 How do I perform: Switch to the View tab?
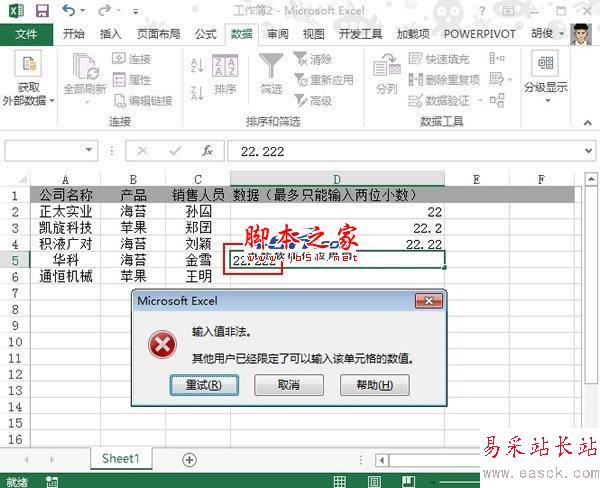[314, 34]
